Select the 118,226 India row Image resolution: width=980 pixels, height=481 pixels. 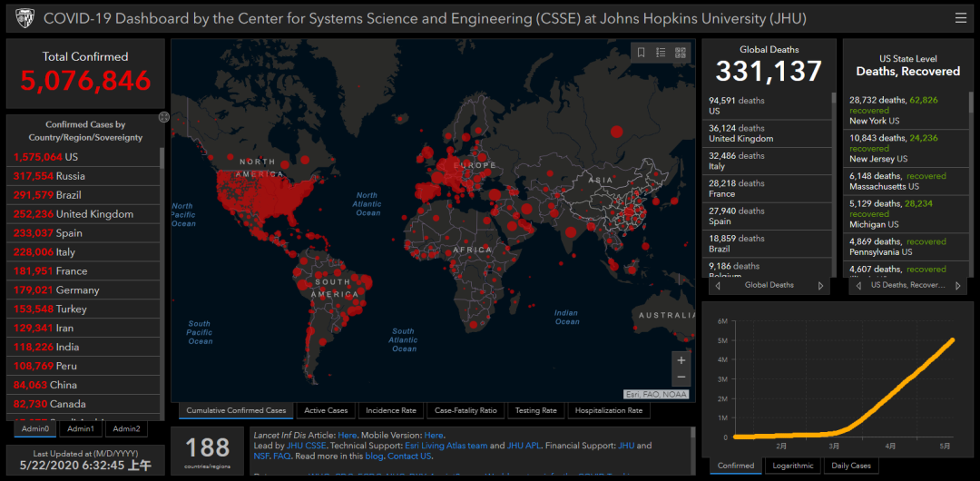tap(83, 347)
